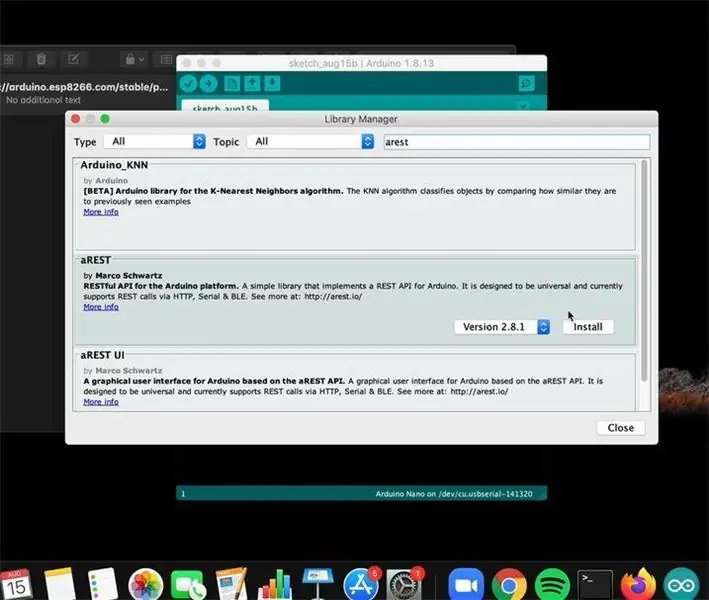Open Google Chrome from the dock
The height and width of the screenshot is (600, 709).
tap(509, 584)
